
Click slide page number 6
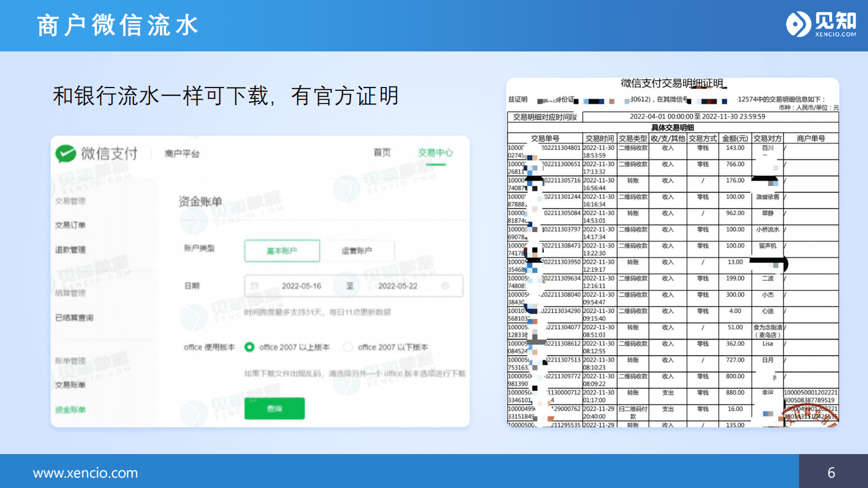point(831,473)
